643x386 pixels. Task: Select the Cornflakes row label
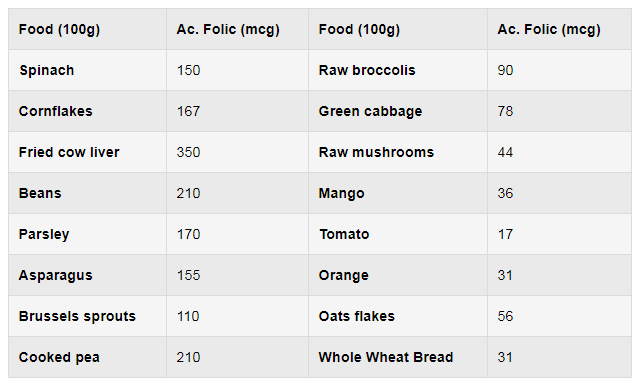click(87, 111)
